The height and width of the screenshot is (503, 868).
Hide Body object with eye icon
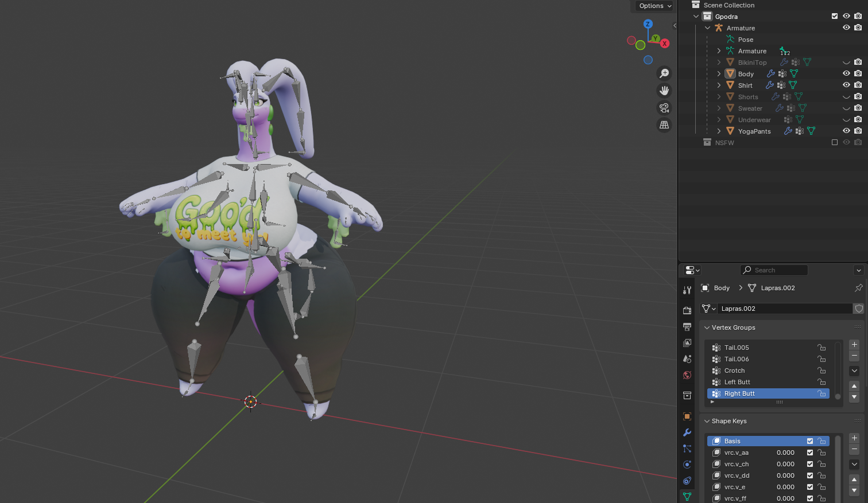846,73
